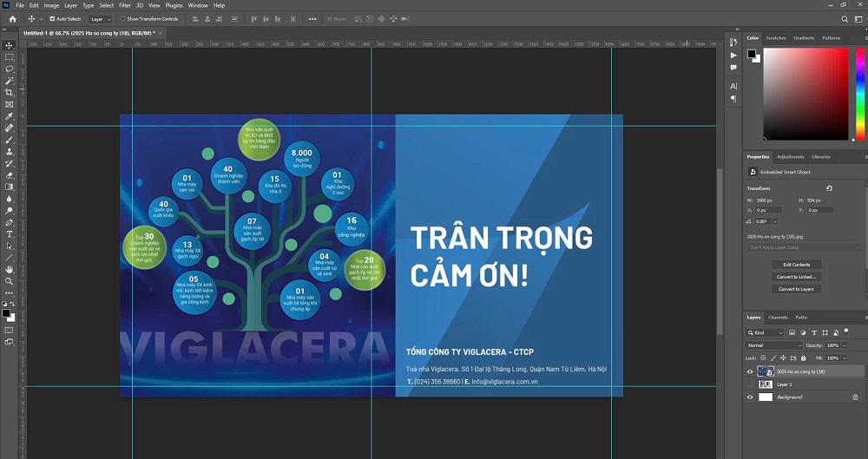Click the Home icon in options bar

pyautogui.click(x=13, y=19)
